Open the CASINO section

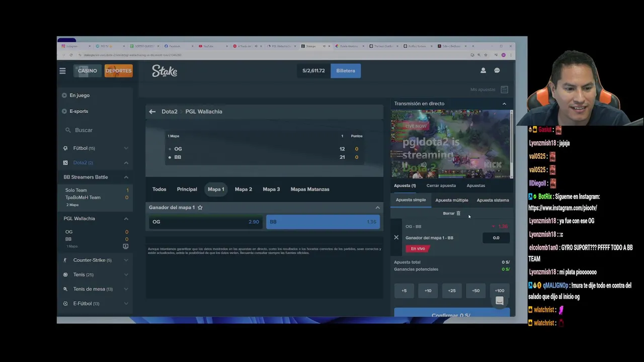click(88, 71)
